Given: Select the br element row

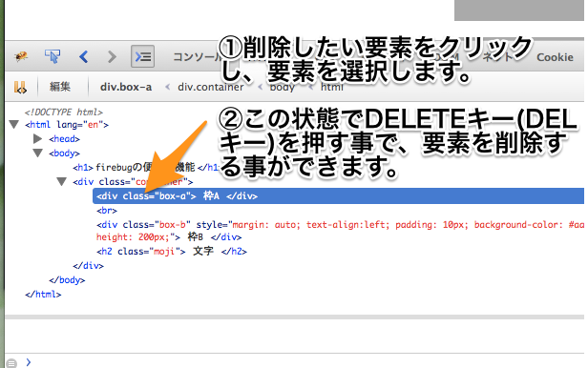Looking at the screenshot, I should pos(107,211).
